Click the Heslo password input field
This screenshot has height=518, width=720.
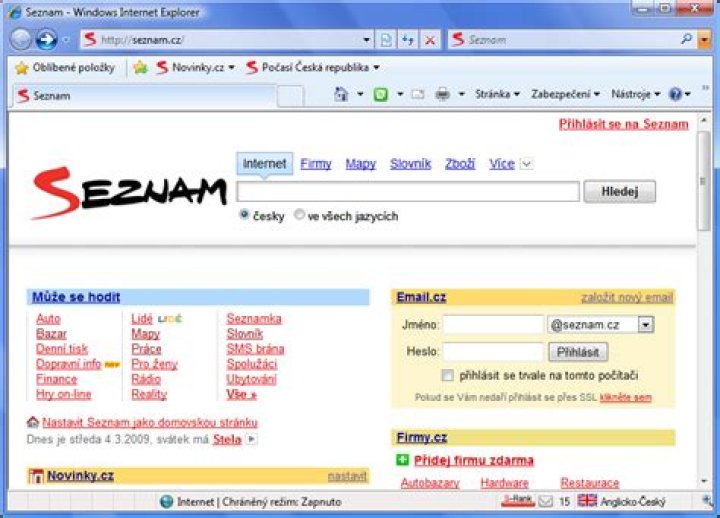tap(493, 352)
